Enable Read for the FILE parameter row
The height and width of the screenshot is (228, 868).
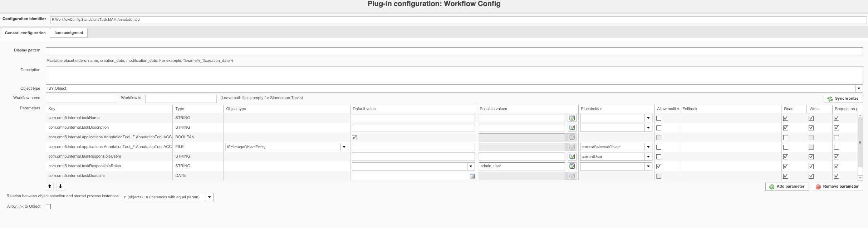point(786,147)
